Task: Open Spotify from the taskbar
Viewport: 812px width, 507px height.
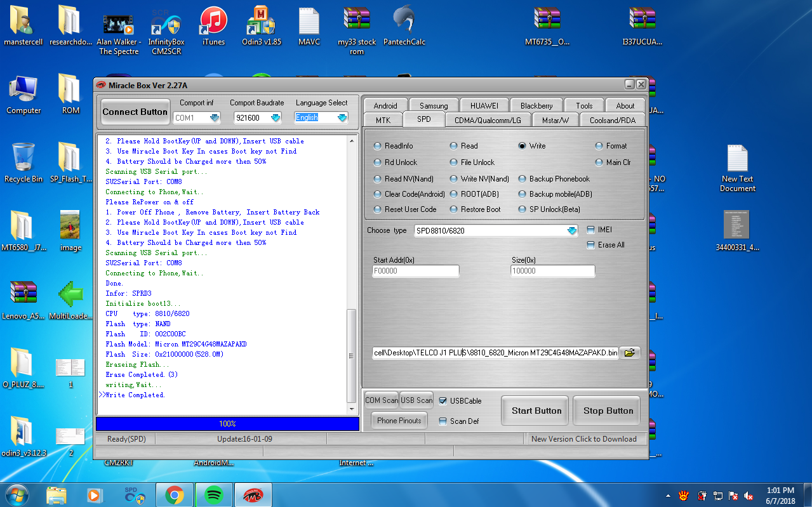Action: coord(214,495)
